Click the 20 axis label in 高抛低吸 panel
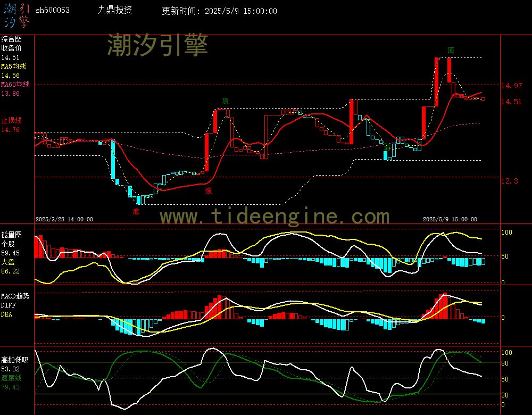Viewport: 532px width, 415px height. (x=505, y=395)
